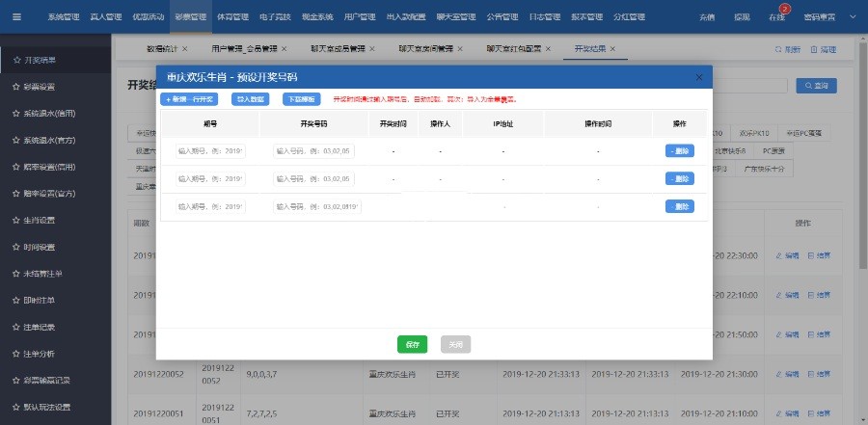The width and height of the screenshot is (868, 425).
Task: Delete the third row with 删除
Action: [679, 206]
